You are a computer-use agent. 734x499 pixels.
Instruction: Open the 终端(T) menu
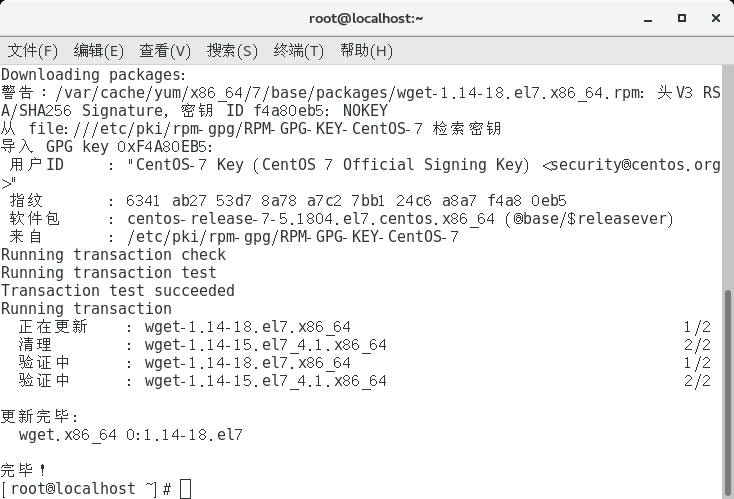[299, 51]
